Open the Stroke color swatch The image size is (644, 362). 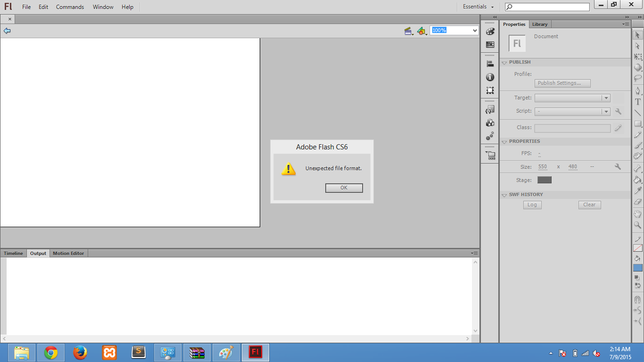pos(637,248)
